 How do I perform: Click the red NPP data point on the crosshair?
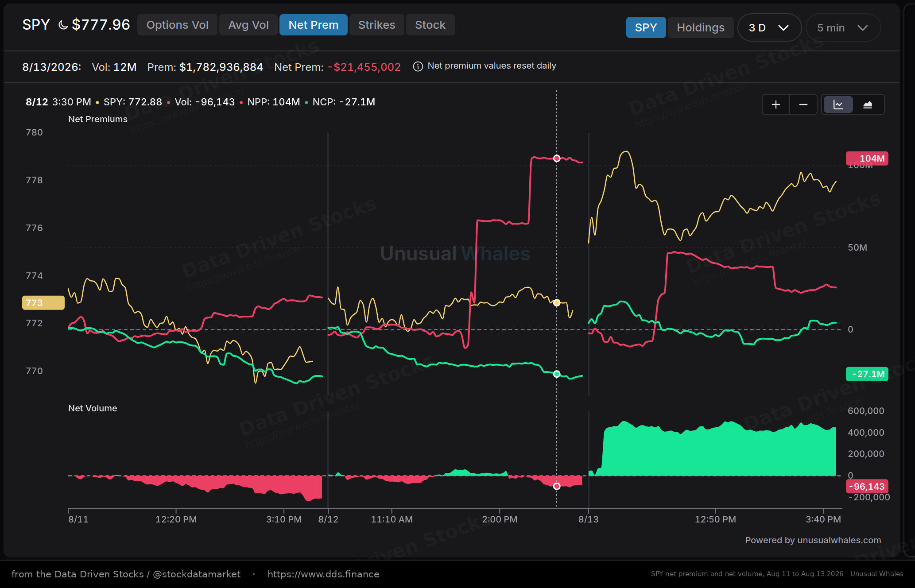pyautogui.click(x=557, y=159)
